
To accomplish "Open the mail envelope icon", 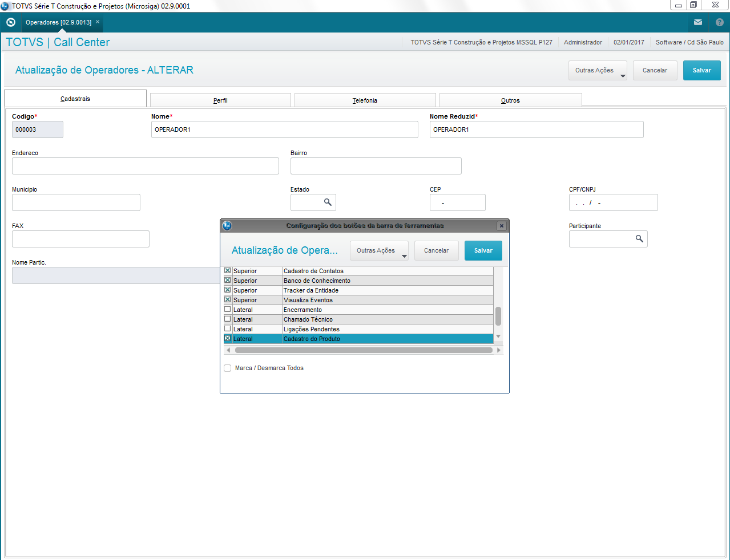I will [x=698, y=22].
